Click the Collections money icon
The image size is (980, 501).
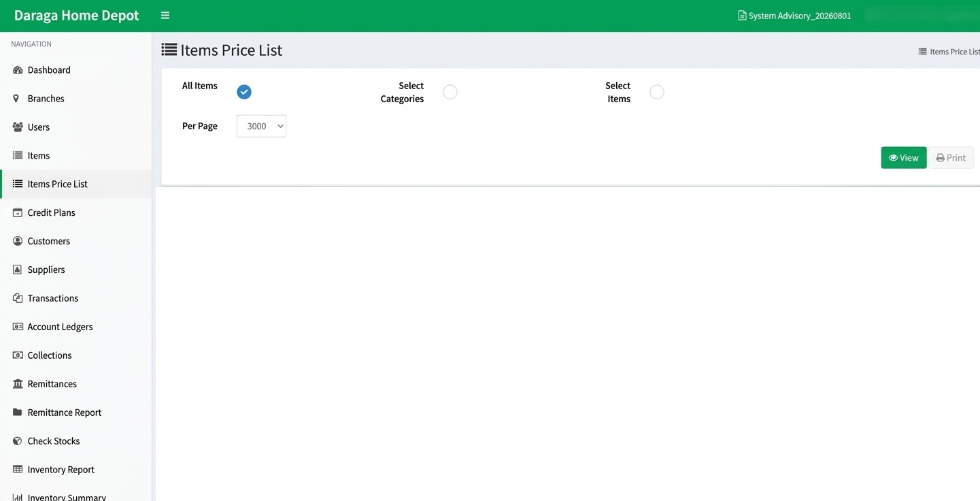(x=18, y=356)
